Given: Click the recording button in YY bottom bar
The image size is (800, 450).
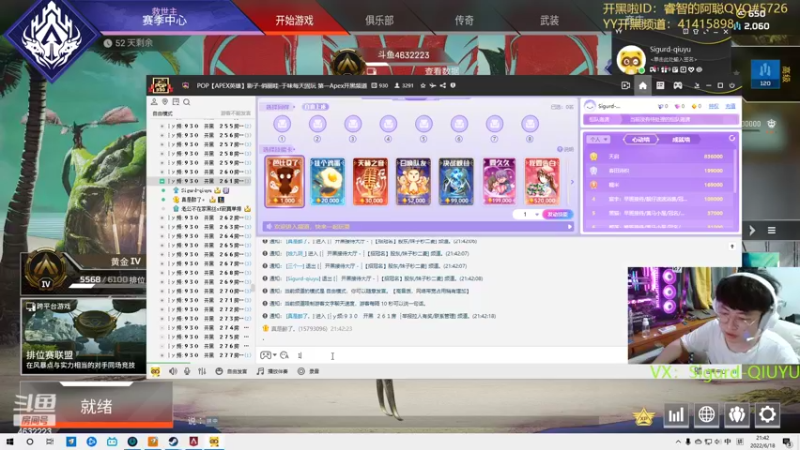Looking at the screenshot, I should (x=308, y=371).
